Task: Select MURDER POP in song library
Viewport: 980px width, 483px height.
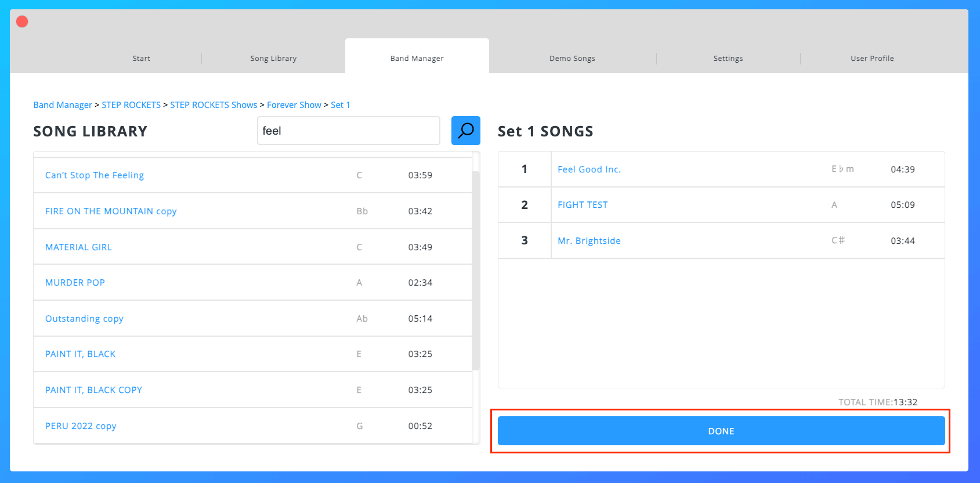Action: (x=75, y=283)
